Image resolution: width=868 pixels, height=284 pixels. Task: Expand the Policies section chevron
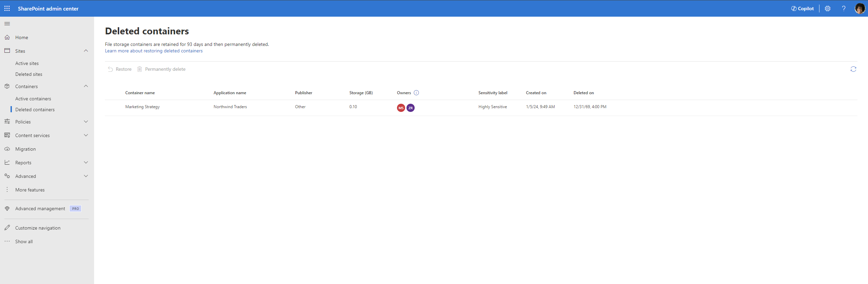click(x=86, y=121)
